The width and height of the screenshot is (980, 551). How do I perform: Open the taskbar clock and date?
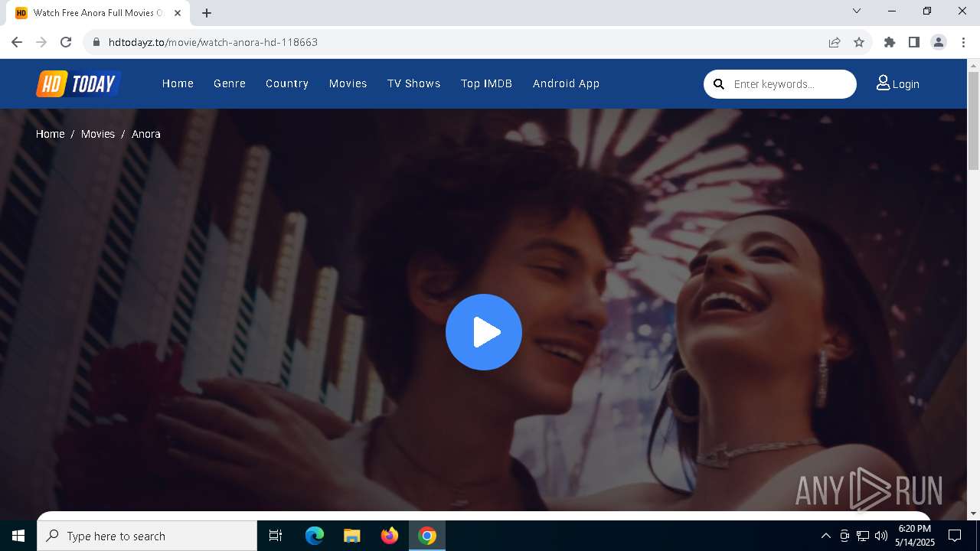coord(915,536)
